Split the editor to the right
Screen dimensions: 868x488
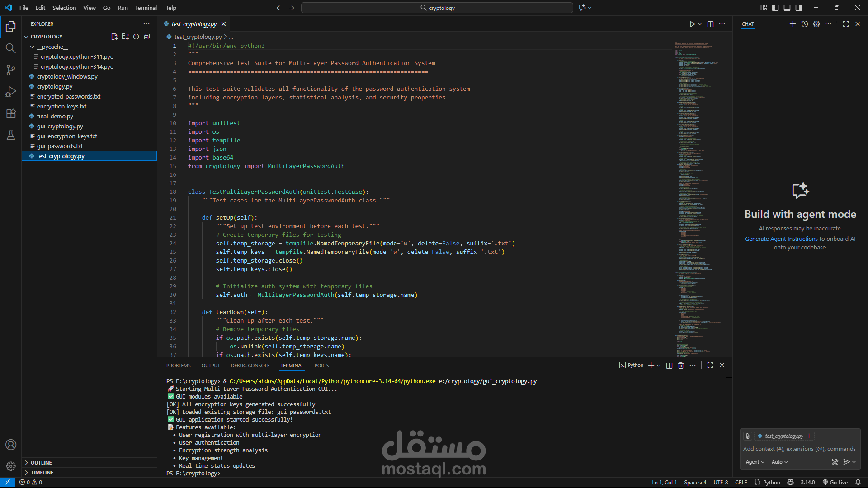710,24
